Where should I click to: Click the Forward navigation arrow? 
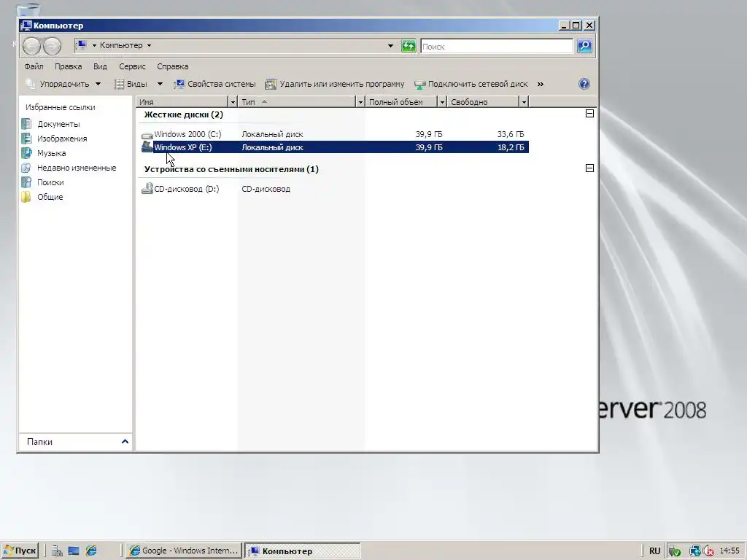52,46
